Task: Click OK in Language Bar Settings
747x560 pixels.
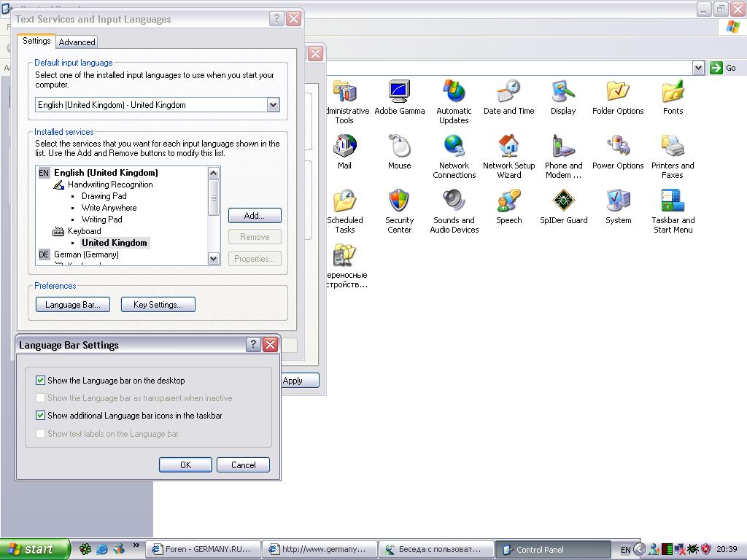Action: [185, 465]
